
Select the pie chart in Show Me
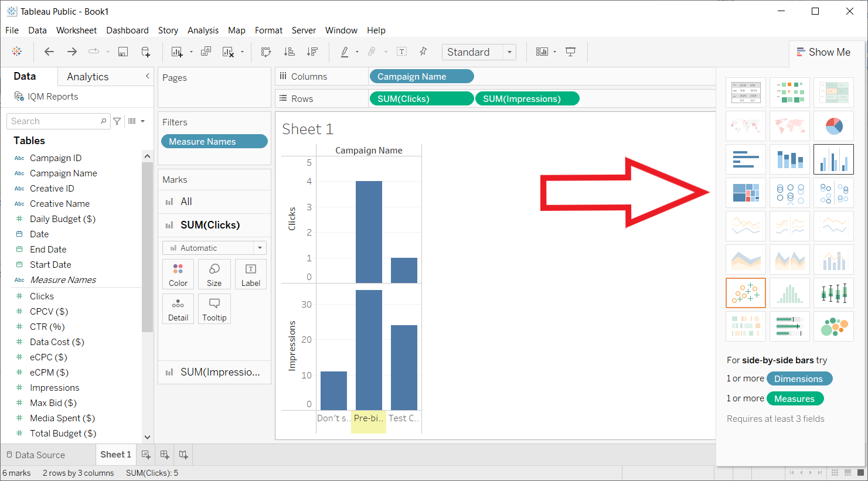(833, 126)
